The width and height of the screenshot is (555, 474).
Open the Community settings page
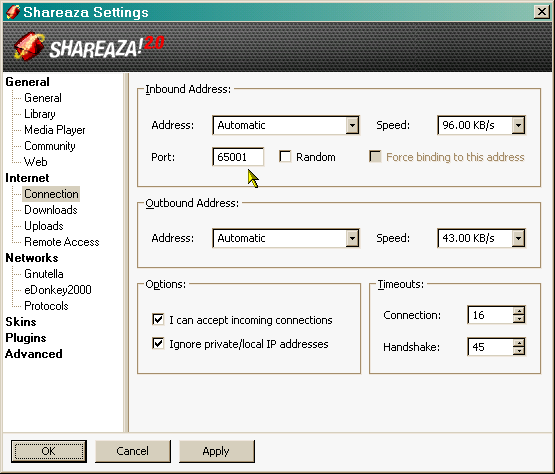pyautogui.click(x=50, y=146)
